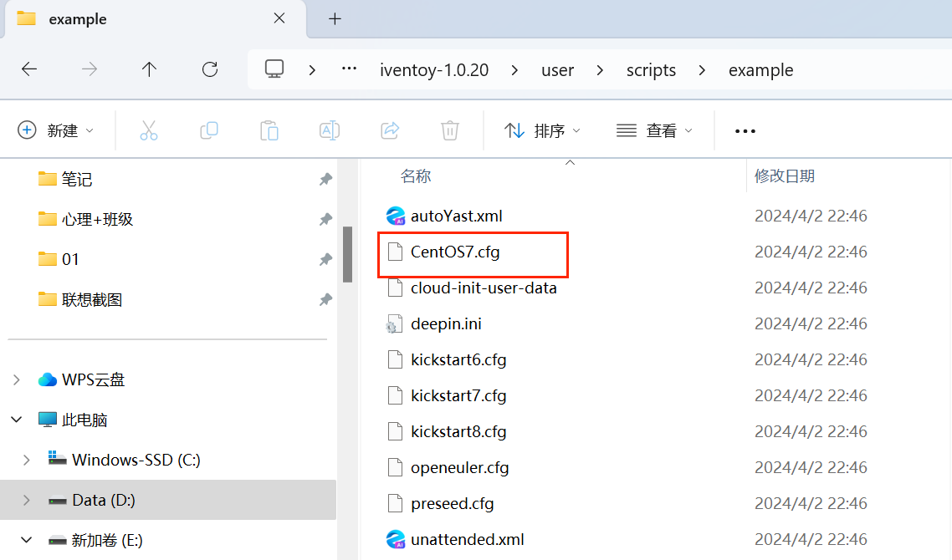Open the 联想截图 quick access folder
This screenshot has height=560, width=952.
pyautogui.click(x=92, y=299)
